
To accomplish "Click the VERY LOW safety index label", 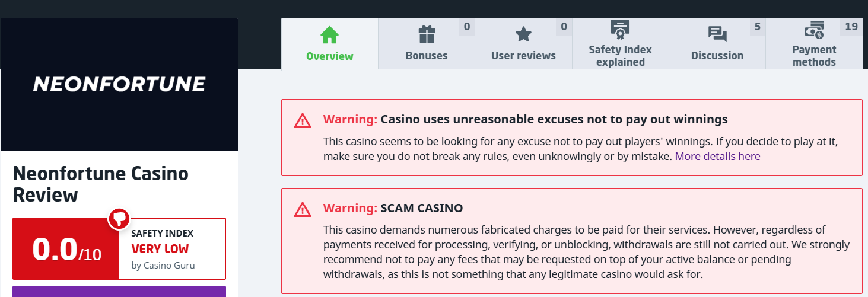I will point(160,249).
